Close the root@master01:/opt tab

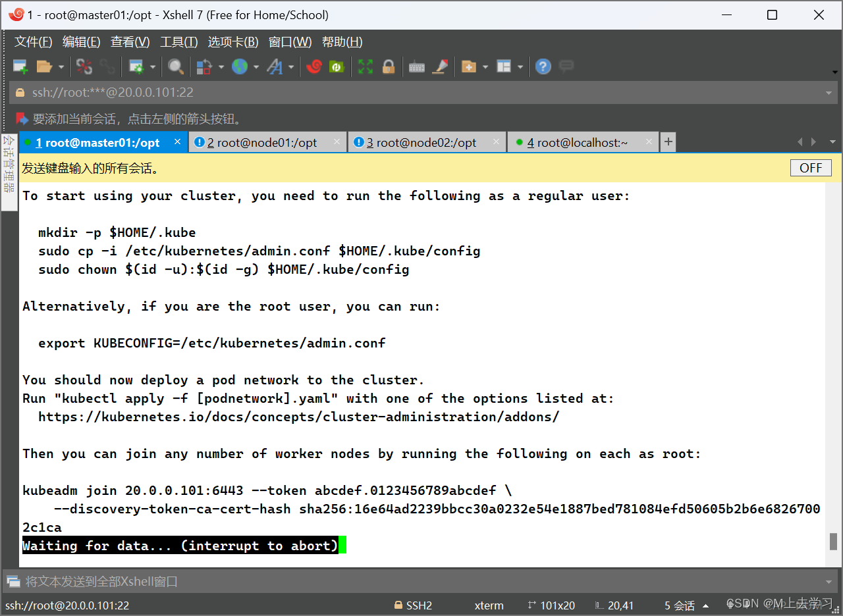pos(177,141)
